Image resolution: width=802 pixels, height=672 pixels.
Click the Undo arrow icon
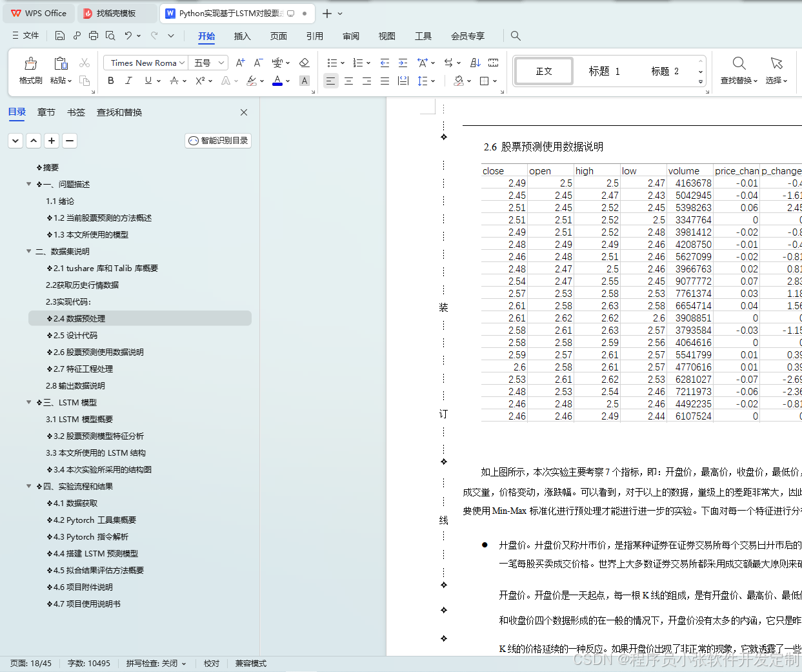click(x=128, y=36)
